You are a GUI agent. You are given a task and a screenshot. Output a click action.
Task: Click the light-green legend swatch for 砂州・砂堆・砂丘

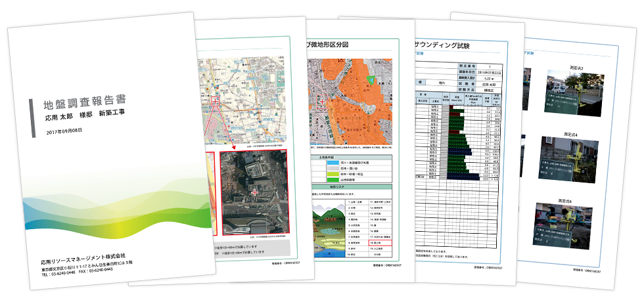pyautogui.click(x=334, y=174)
